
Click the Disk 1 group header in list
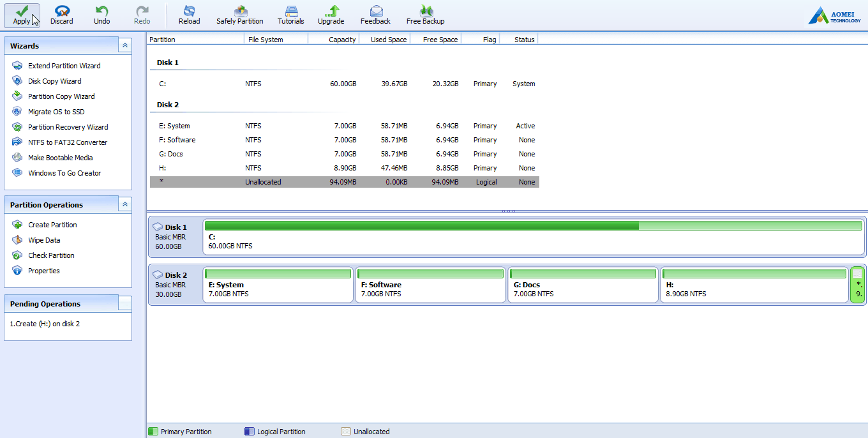tap(168, 63)
